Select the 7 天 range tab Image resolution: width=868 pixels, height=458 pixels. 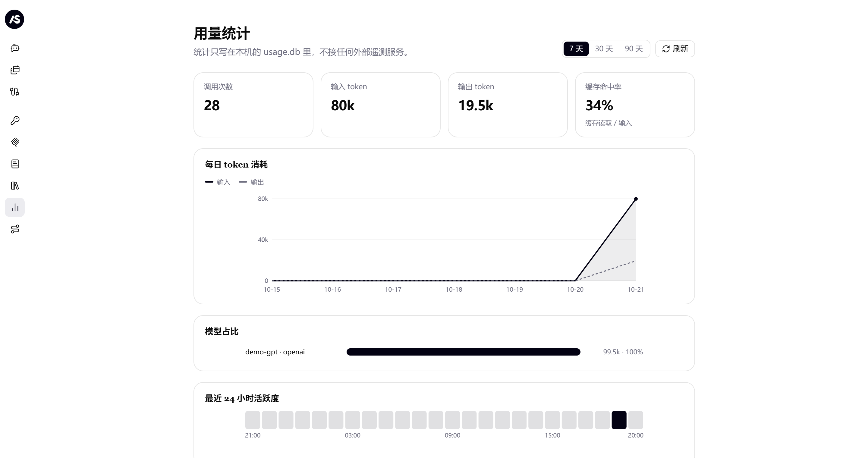(x=576, y=49)
